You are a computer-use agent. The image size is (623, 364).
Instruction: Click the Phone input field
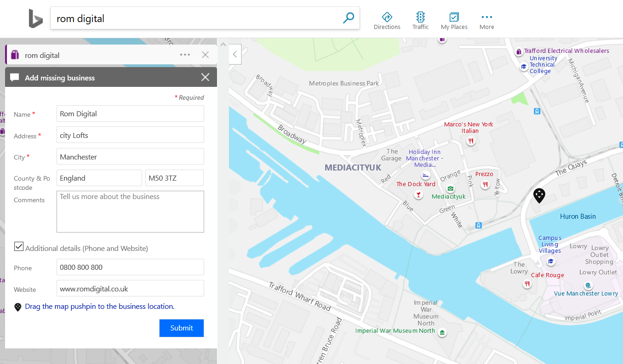click(130, 267)
